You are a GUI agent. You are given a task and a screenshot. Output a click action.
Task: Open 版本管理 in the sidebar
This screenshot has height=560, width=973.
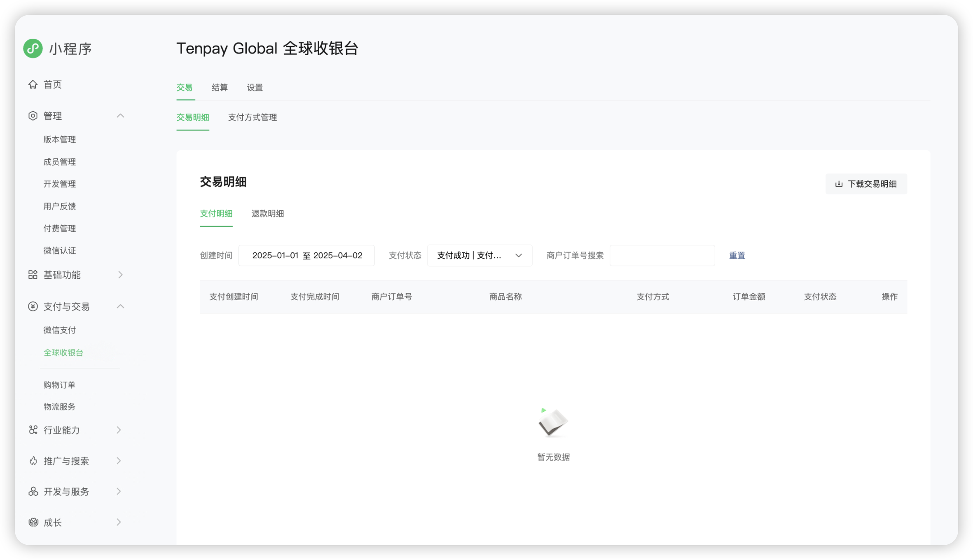point(60,140)
